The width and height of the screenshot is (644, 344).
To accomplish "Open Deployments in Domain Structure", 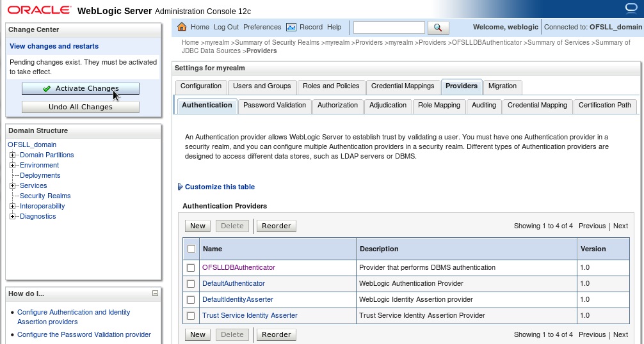I will (40, 175).
